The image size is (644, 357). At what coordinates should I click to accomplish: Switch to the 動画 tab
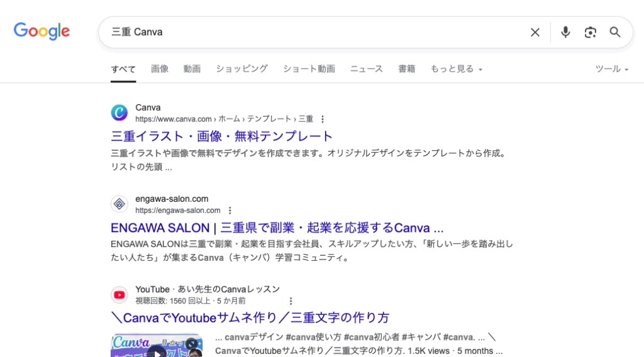(x=192, y=69)
